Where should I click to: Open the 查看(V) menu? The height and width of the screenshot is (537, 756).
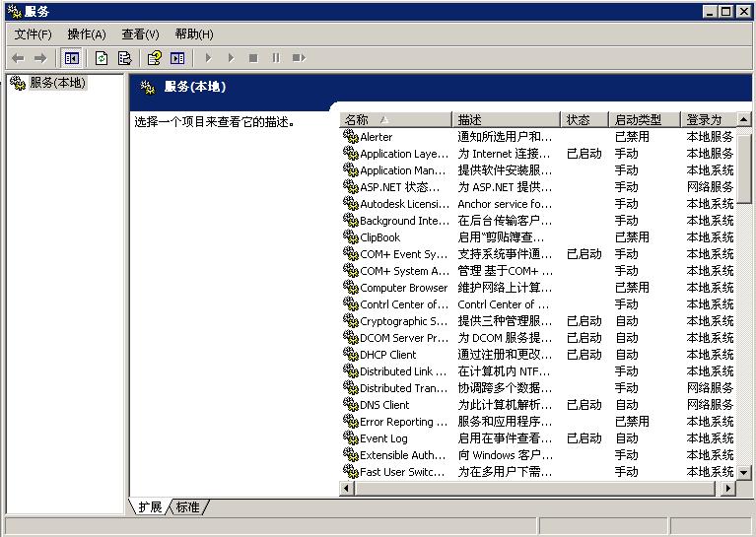[x=140, y=34]
